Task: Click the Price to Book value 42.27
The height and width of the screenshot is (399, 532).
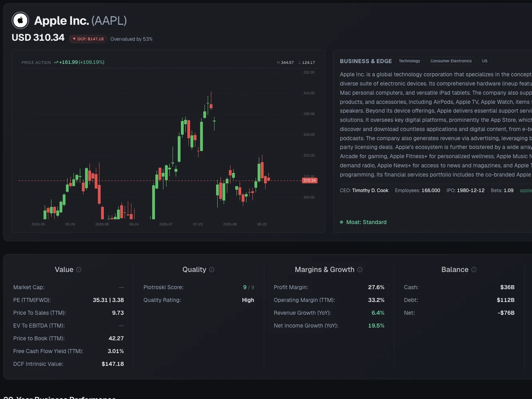Action: point(116,338)
